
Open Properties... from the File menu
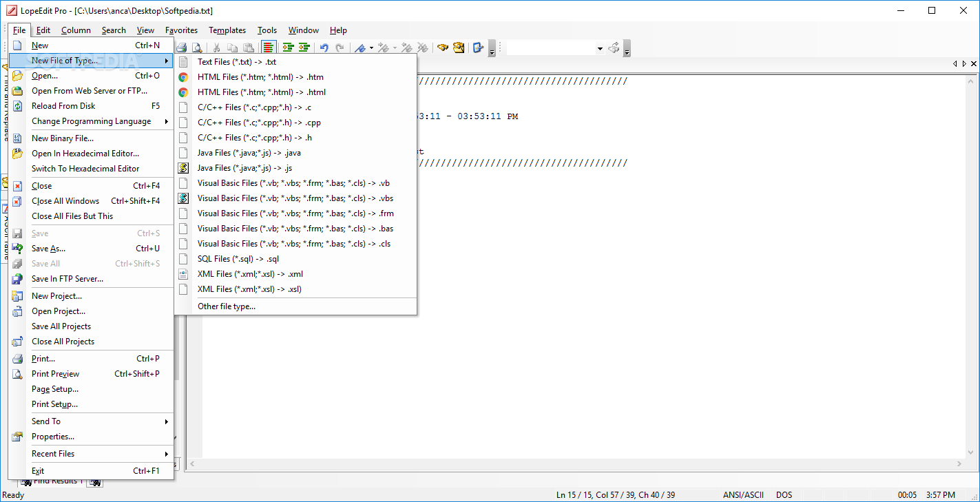(x=91, y=437)
